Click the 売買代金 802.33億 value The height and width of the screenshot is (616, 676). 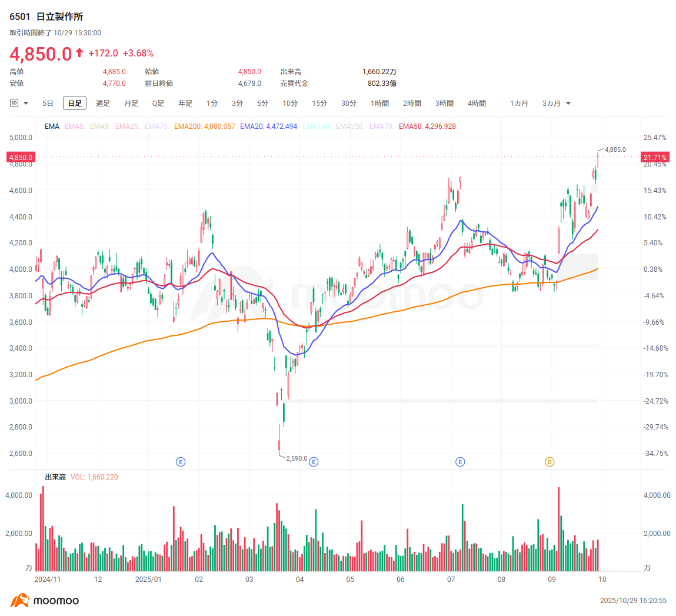[382, 84]
